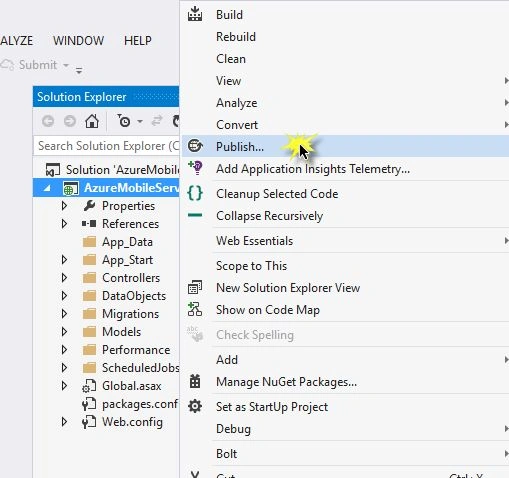This screenshot has height=478, width=509.
Task: Click the Web.config file icon
Action: point(89,422)
